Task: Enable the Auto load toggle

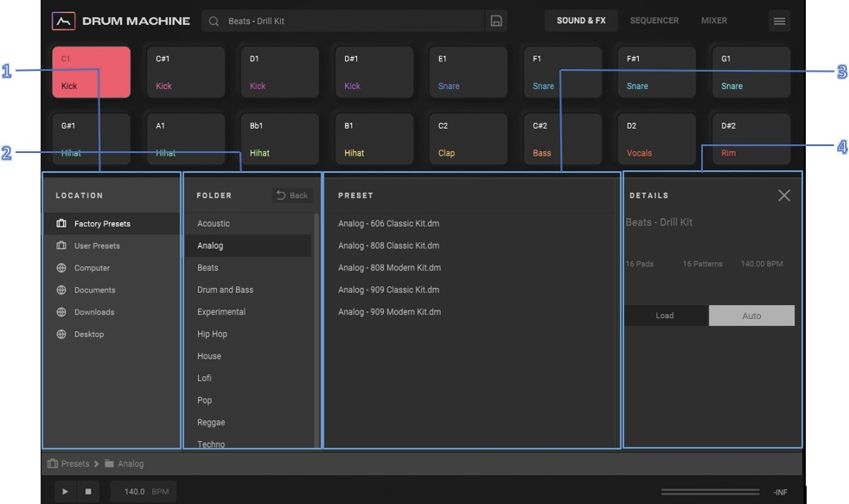Action: point(751,316)
